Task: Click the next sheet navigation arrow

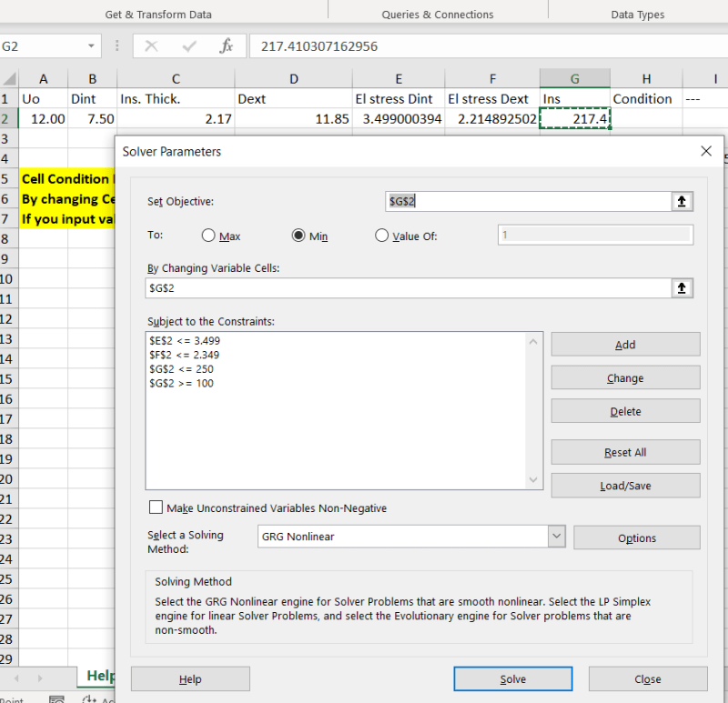Action: point(41,677)
